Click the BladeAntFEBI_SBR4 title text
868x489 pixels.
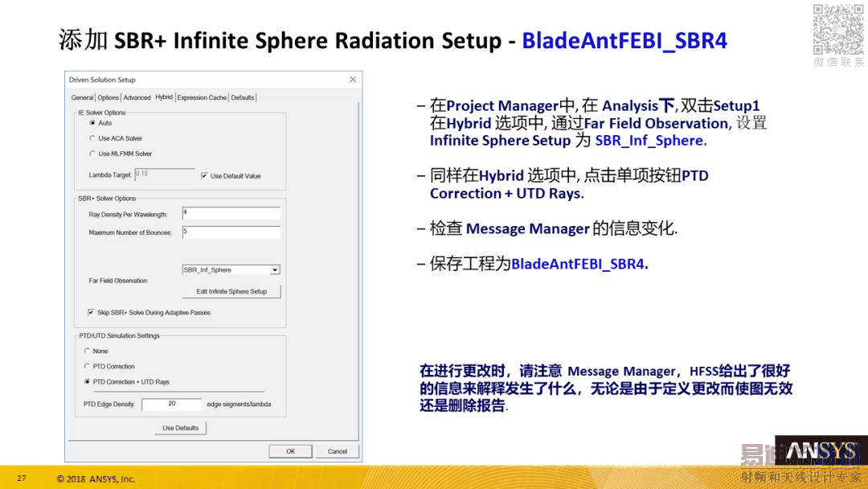click(x=624, y=41)
